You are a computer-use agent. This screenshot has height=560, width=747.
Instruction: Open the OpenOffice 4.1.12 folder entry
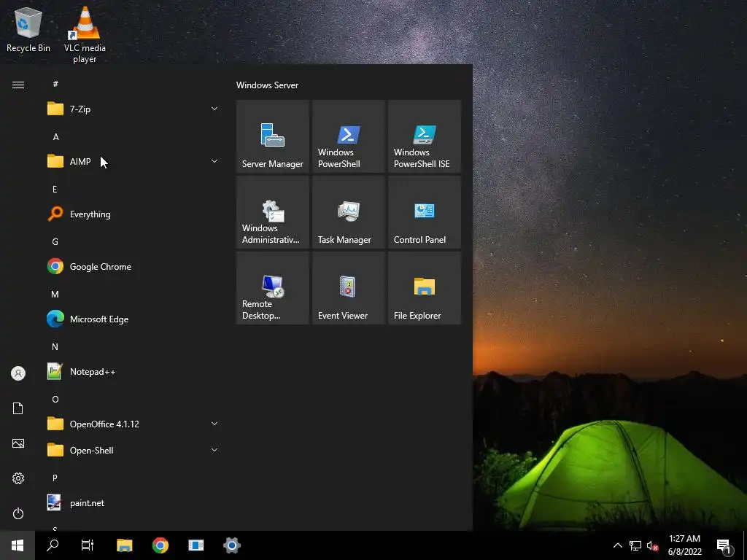tap(133, 424)
